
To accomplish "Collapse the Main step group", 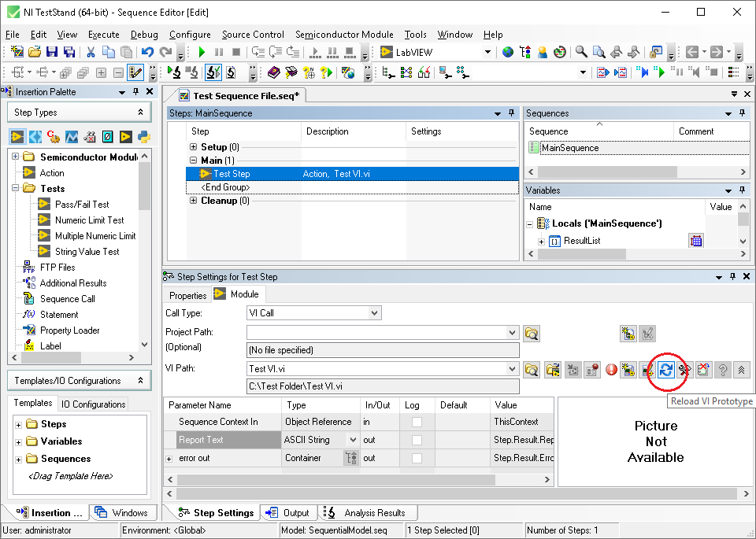I will point(194,161).
